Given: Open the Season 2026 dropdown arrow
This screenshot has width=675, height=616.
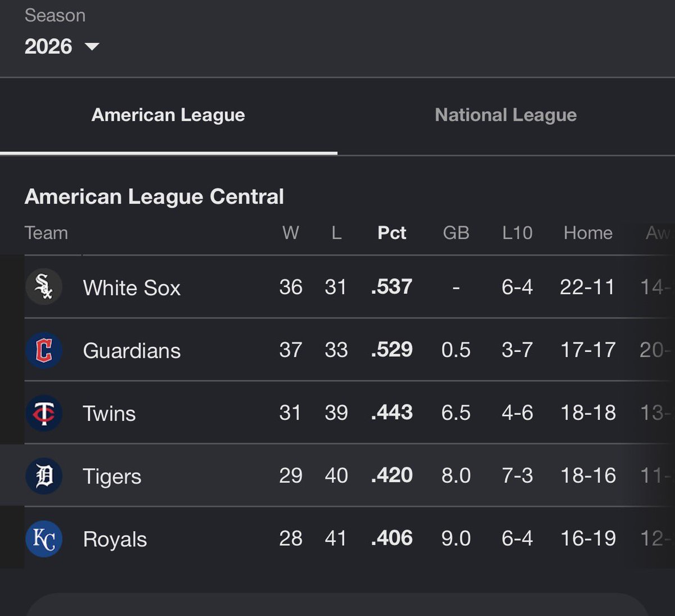Looking at the screenshot, I should point(92,47).
